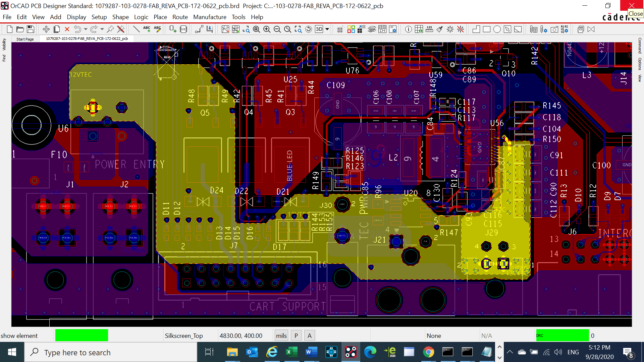Expand the Undo history dropdown arrow
This screenshot has width=644, height=362.
point(86,29)
